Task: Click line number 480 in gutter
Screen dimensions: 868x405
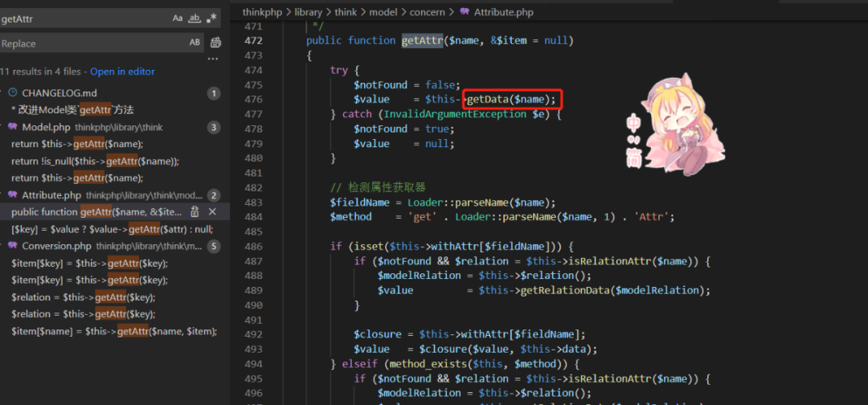Action: click(253, 158)
